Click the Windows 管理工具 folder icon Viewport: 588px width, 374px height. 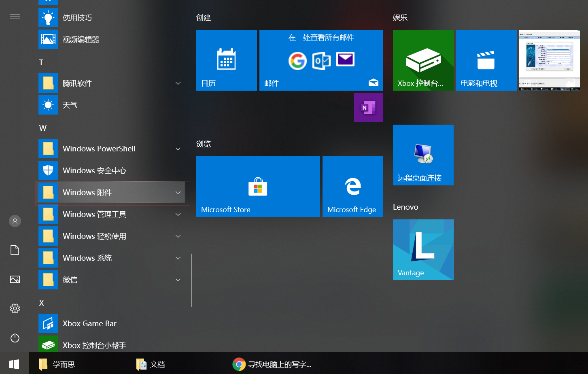pyautogui.click(x=48, y=214)
